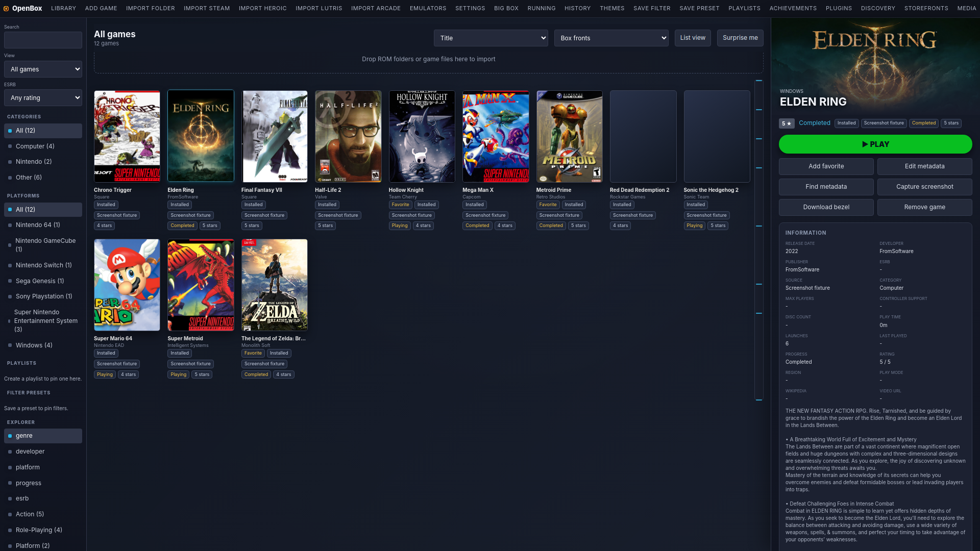Image resolution: width=980 pixels, height=551 pixels.
Task: Select the Chrono Trigger box art
Action: pyautogui.click(x=127, y=136)
